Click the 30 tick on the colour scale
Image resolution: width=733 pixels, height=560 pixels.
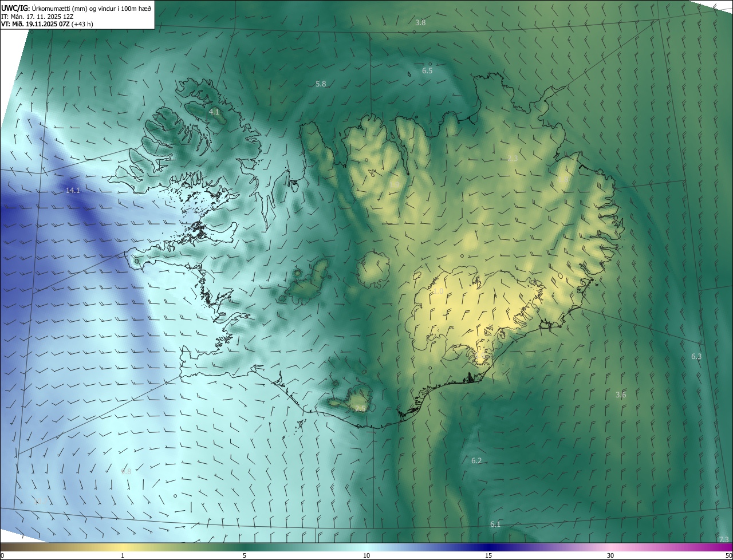[x=610, y=555]
